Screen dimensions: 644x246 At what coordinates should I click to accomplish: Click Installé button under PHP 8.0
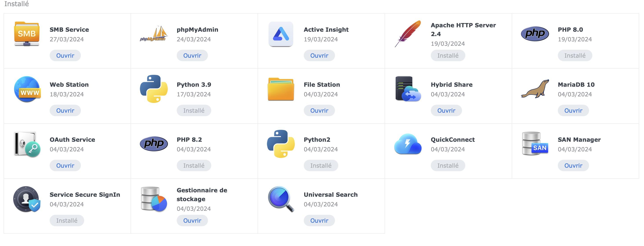tap(575, 55)
